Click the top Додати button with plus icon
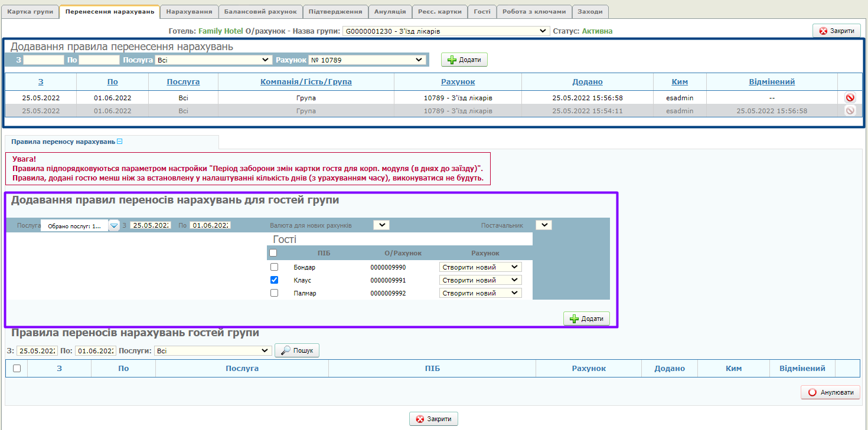The width and height of the screenshot is (868, 430). 464,60
